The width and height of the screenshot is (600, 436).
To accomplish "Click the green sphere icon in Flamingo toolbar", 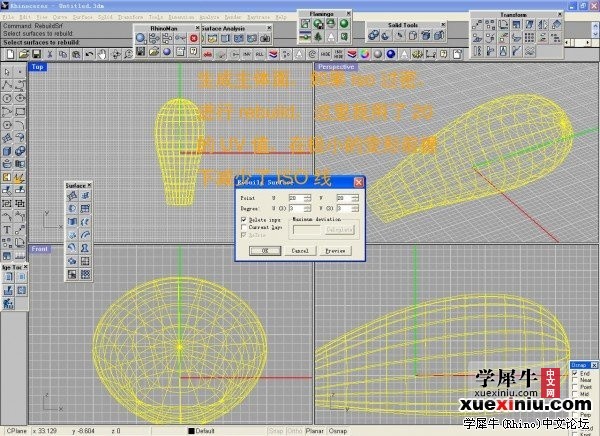I will [344, 24].
